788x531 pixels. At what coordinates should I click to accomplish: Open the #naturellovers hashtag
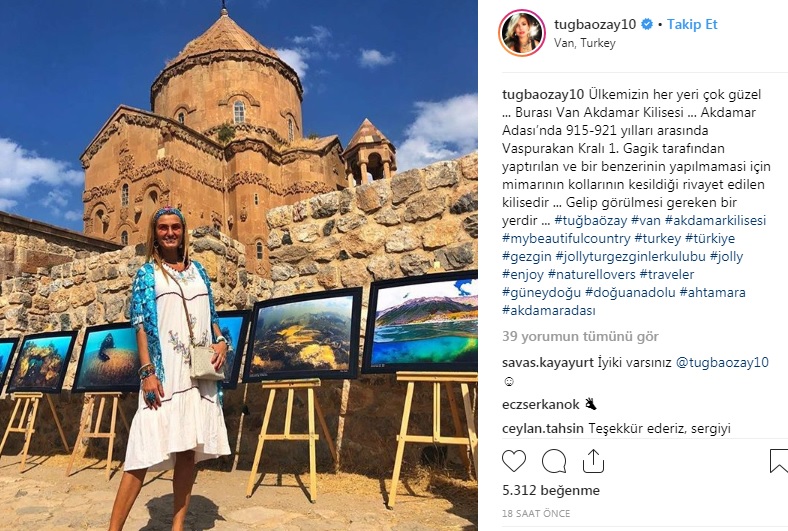[592, 275]
